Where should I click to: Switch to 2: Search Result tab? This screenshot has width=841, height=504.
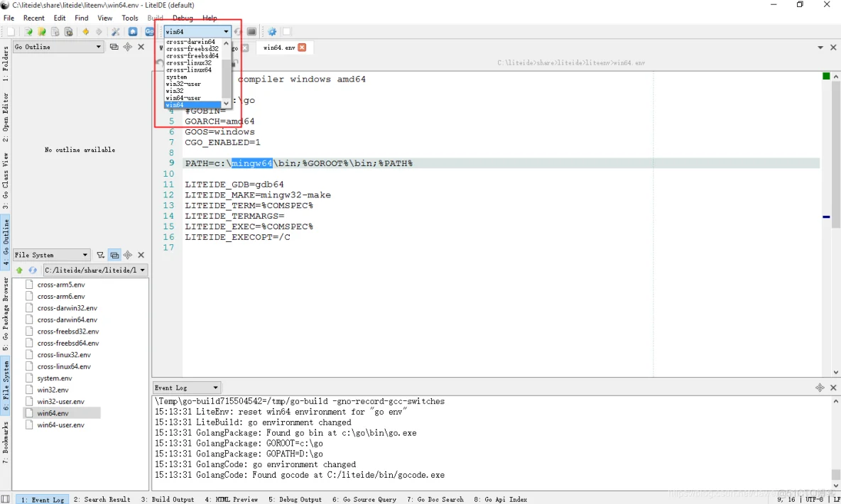[x=102, y=499]
